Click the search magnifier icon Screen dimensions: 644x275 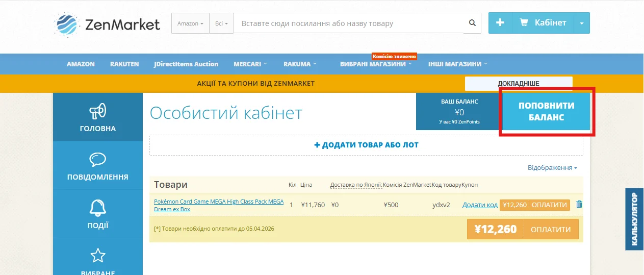472,23
